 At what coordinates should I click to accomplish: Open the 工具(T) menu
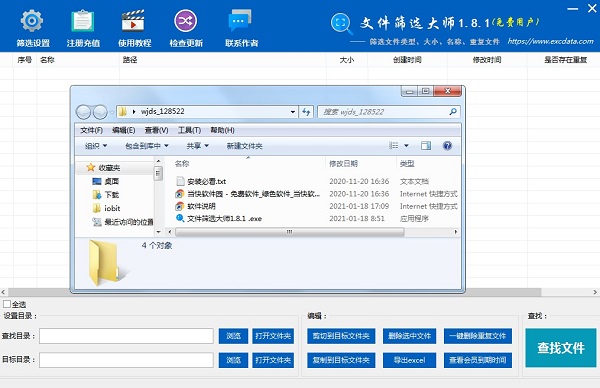click(189, 130)
